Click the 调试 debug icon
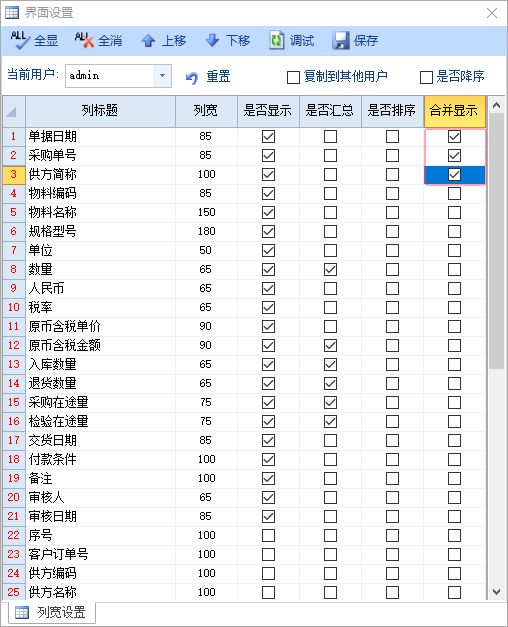This screenshot has width=508, height=627. [x=276, y=40]
